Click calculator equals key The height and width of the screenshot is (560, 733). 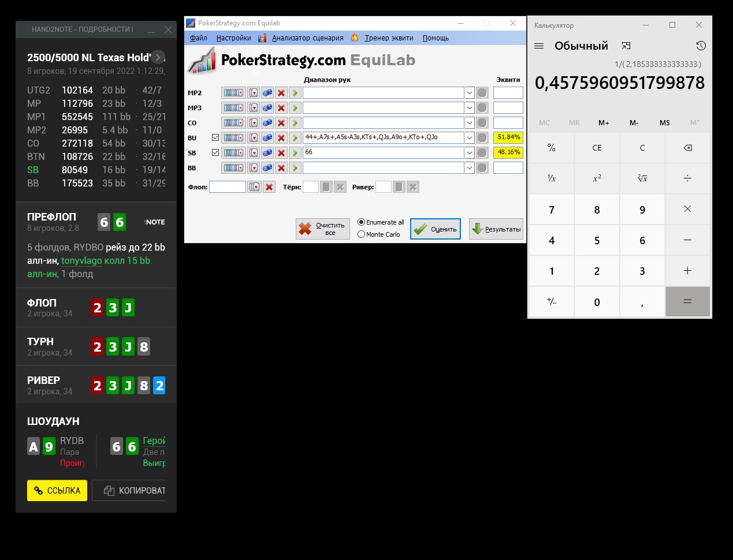687,301
